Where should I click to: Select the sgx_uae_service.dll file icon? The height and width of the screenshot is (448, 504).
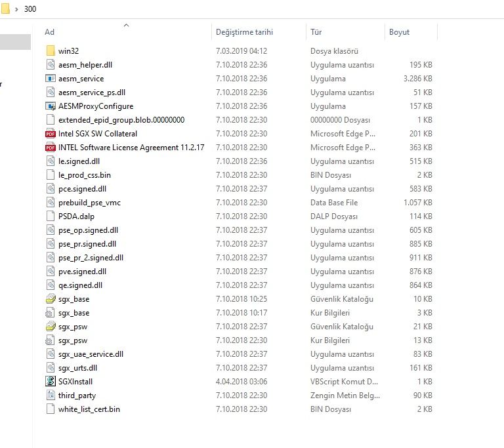click(51, 354)
